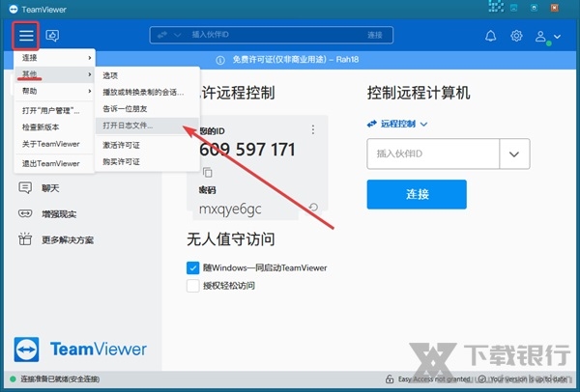
Task: Click 打开日志文件 submenu item
Action: [x=147, y=126]
